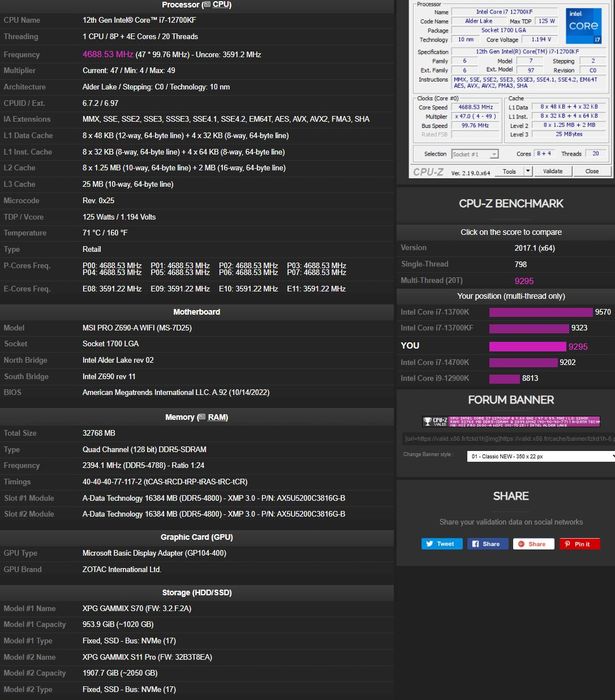Click the 1907.7 GiB capacity value
The image size is (615, 700).
120,673
